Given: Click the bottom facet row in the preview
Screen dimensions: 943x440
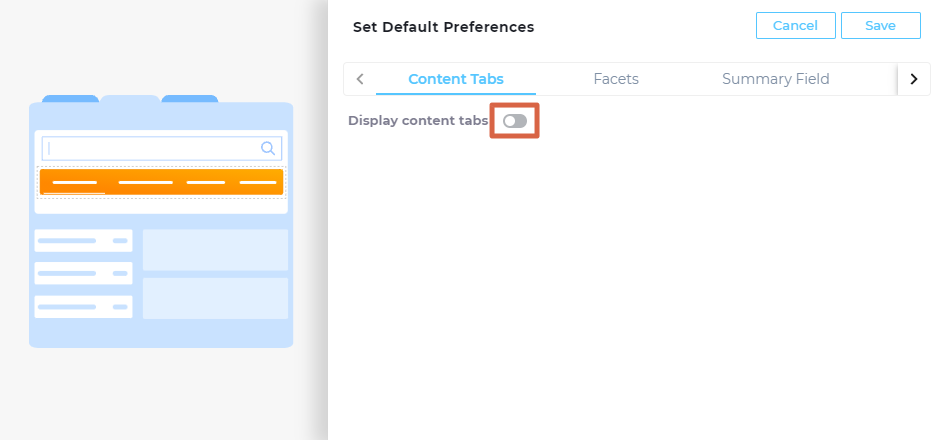Looking at the screenshot, I should (83, 306).
